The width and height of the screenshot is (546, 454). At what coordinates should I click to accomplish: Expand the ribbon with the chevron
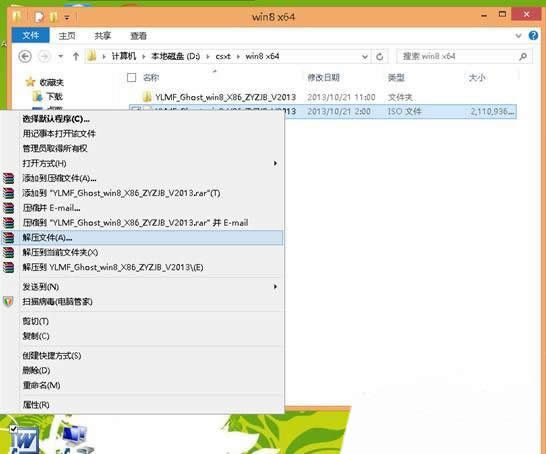518,36
